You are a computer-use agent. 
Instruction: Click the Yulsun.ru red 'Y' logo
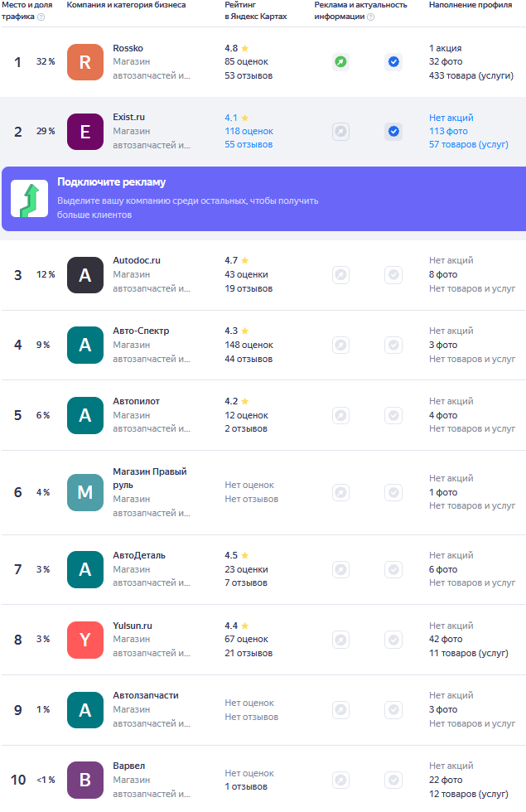(85, 640)
